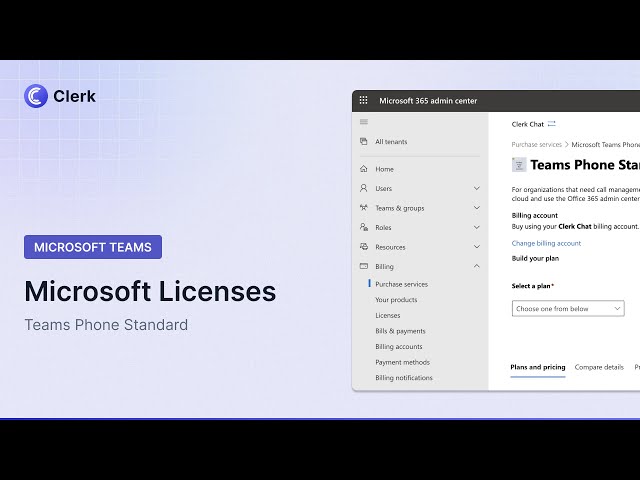This screenshot has width=640, height=480.
Task: Click Purchase services breadcrumb
Action: pos(536,144)
